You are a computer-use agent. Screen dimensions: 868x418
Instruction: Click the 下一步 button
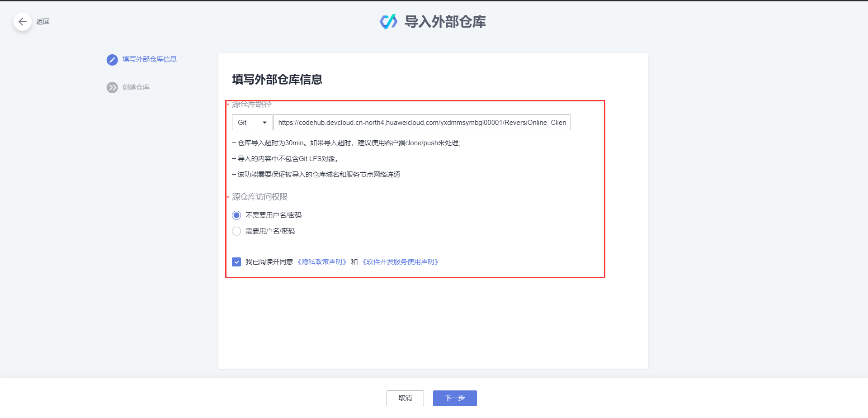tap(454, 398)
